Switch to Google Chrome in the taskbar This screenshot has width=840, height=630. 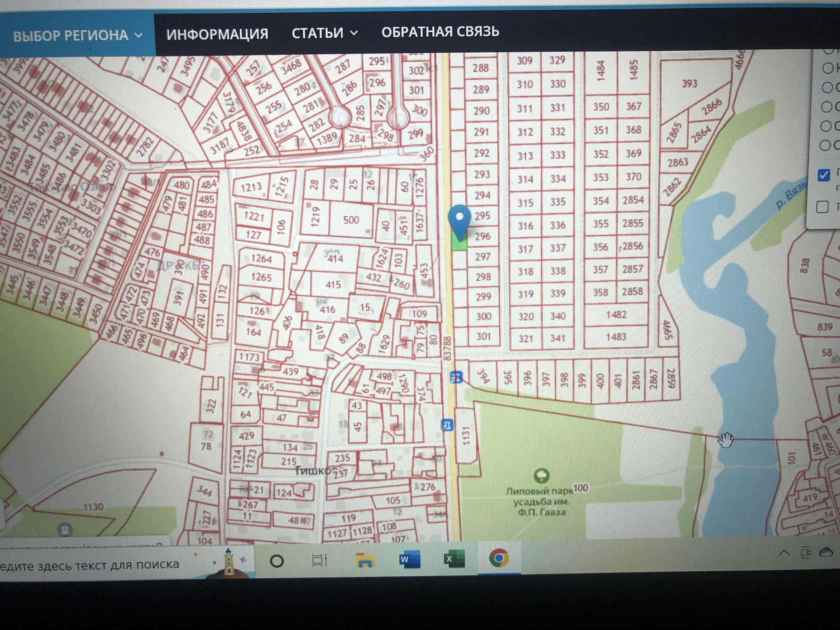point(498,558)
